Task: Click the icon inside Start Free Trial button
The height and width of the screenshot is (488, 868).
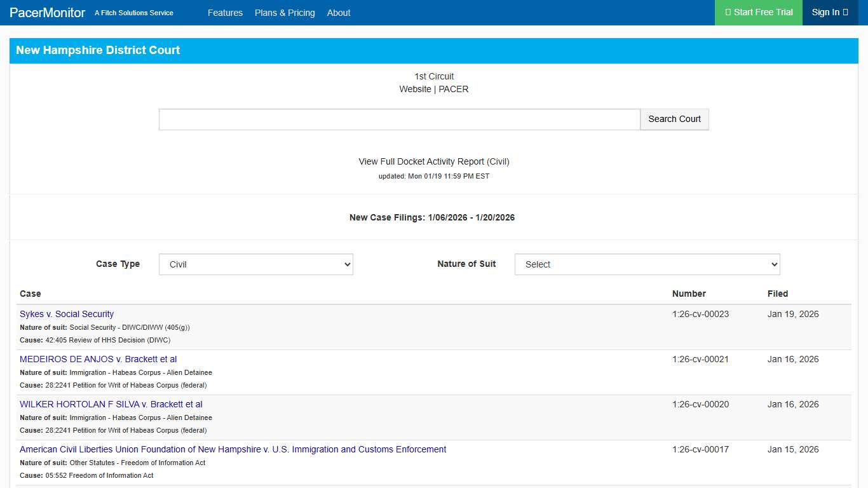Action: point(729,12)
